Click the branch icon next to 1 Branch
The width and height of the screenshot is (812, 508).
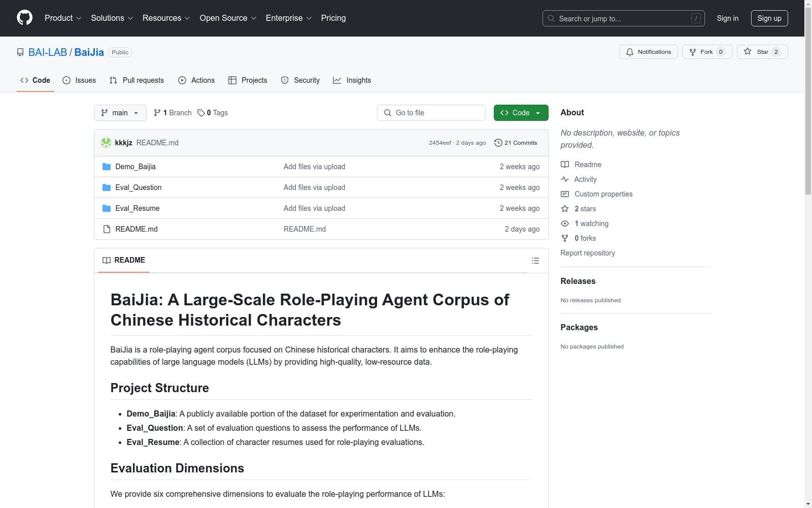(x=157, y=113)
